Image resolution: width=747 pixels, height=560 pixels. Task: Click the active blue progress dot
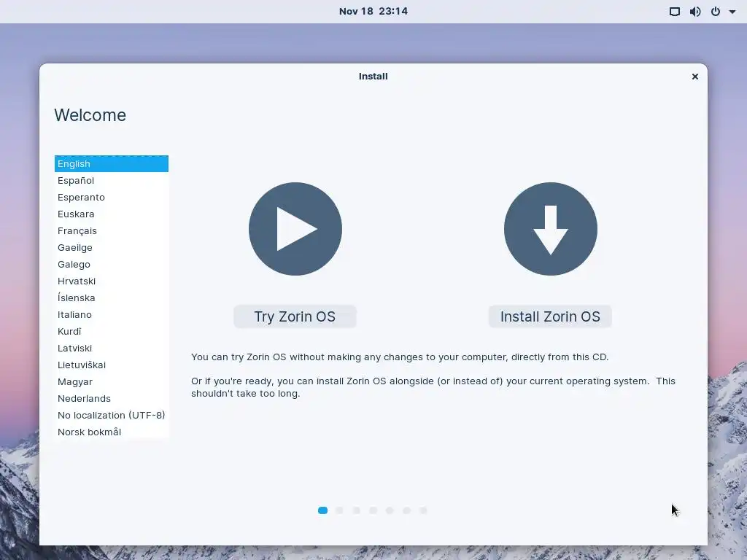click(322, 510)
